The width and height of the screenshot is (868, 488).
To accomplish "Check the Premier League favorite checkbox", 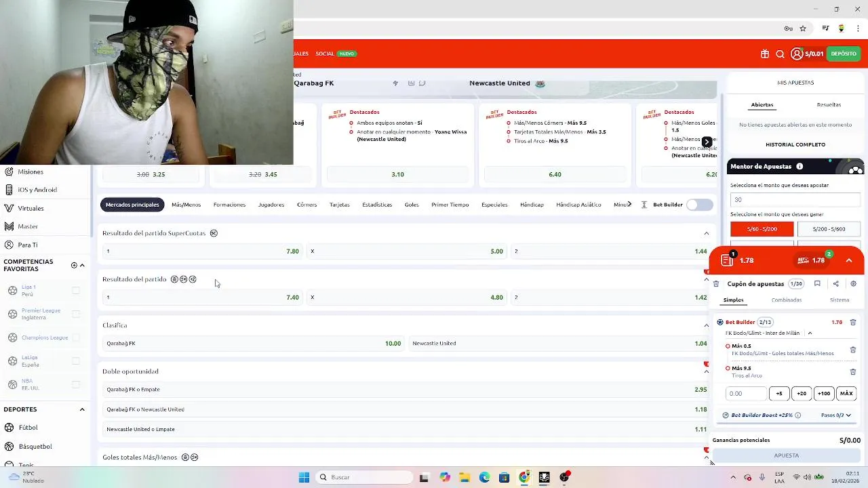I will tap(76, 314).
